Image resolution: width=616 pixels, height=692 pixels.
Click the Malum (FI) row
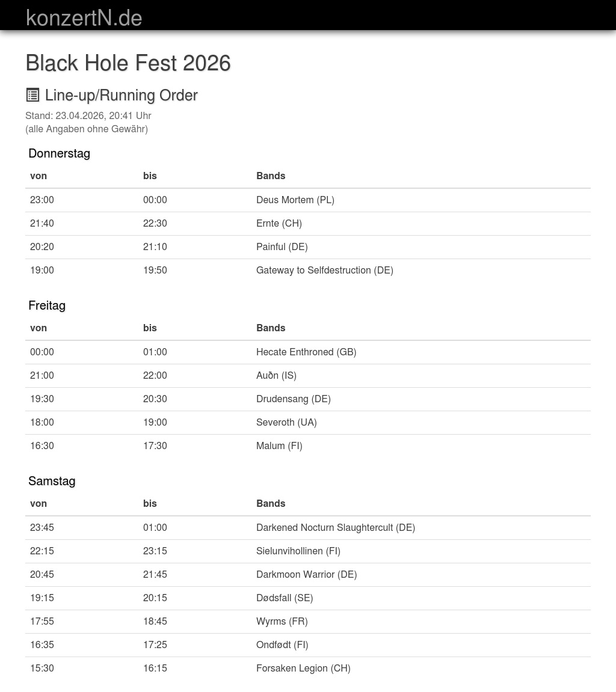point(308,446)
